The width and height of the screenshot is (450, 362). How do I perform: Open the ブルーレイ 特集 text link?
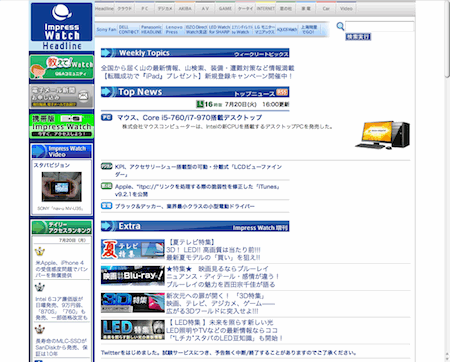point(223,277)
